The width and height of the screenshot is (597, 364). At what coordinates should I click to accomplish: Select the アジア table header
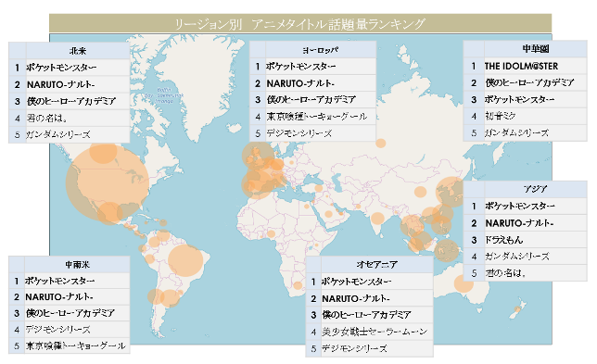pyautogui.click(x=535, y=189)
